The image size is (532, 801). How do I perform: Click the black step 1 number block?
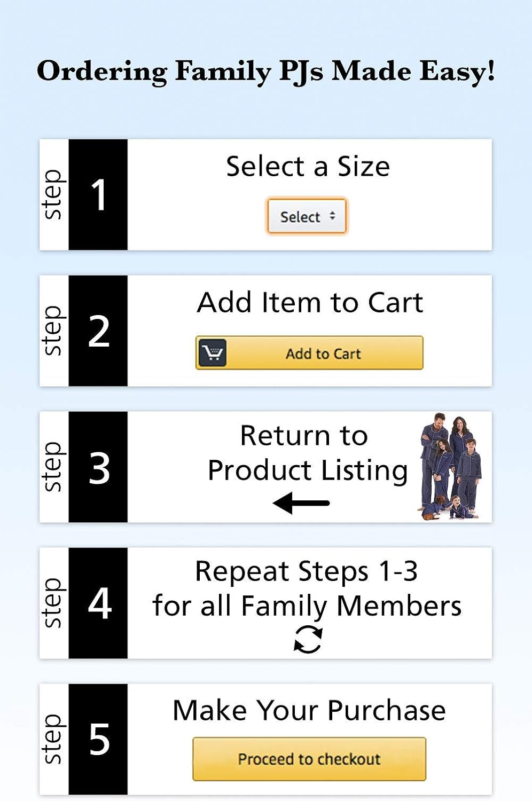point(98,194)
